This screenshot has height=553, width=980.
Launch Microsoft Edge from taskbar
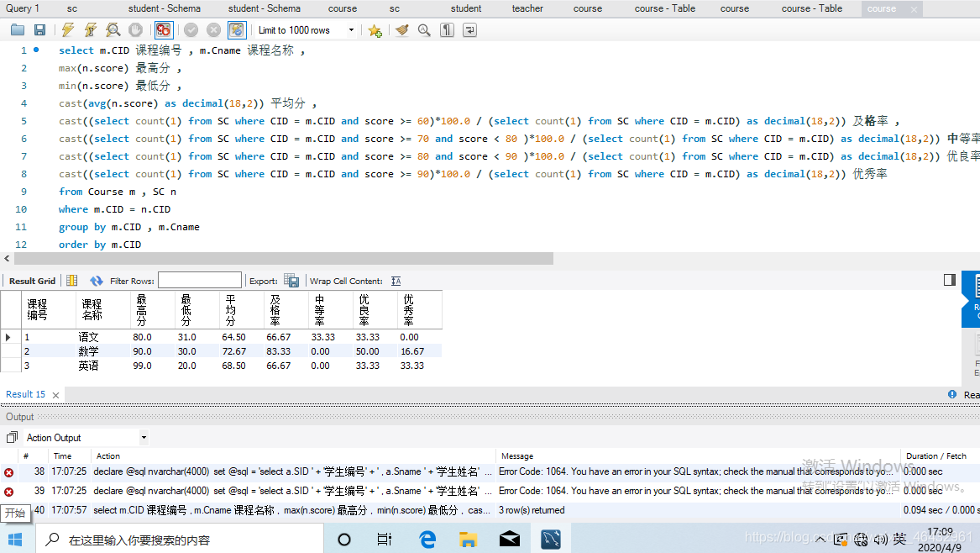[x=427, y=540]
